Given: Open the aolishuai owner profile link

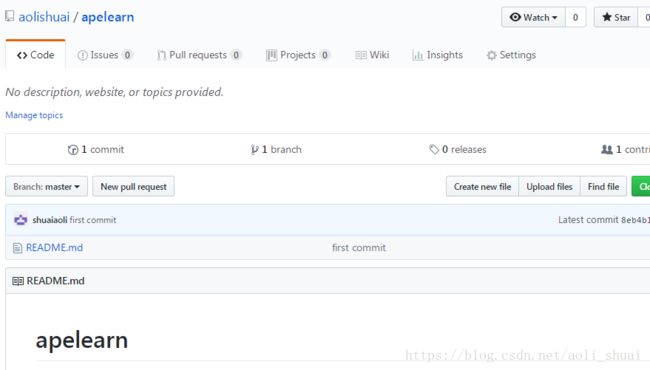Looking at the screenshot, I should coord(44,17).
